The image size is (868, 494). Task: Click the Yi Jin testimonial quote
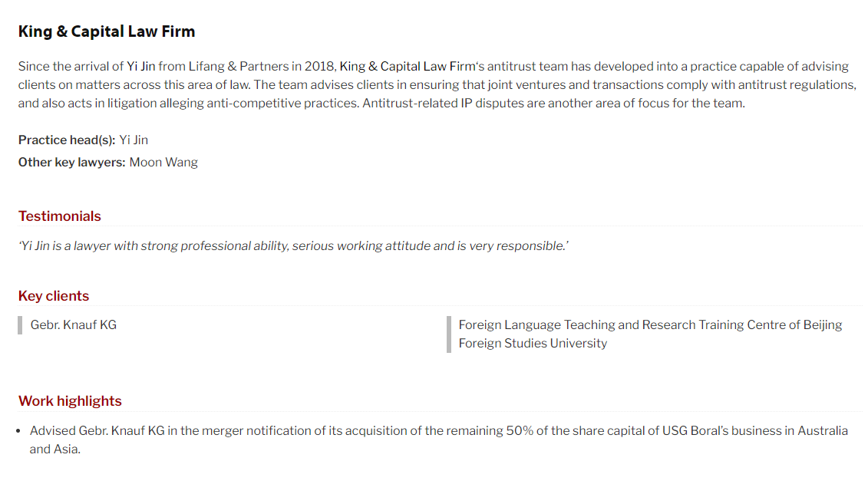pyautogui.click(x=293, y=245)
